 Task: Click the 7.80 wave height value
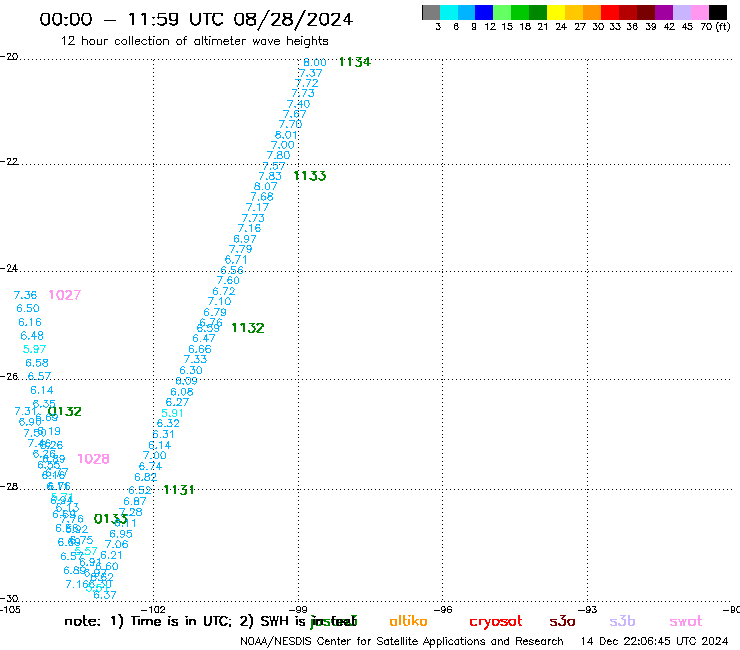pos(278,155)
